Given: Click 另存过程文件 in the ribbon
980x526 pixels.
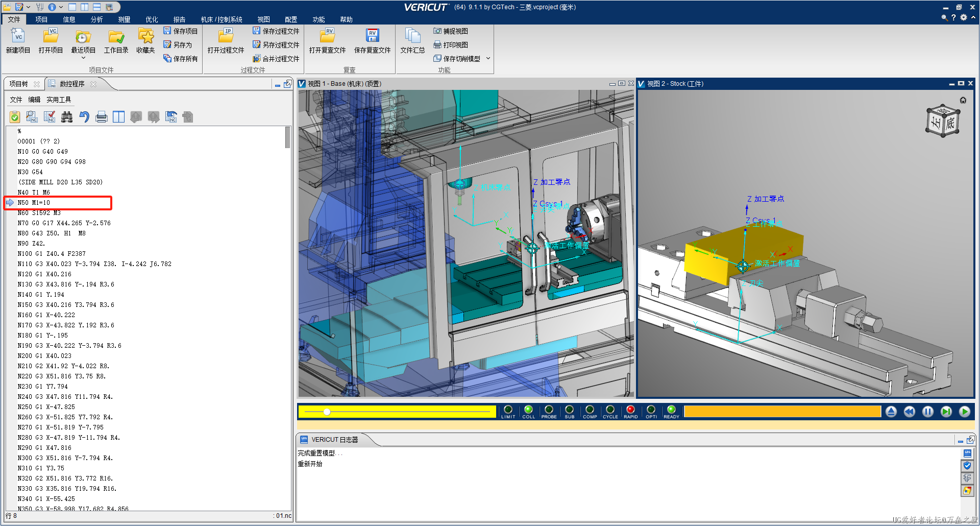Looking at the screenshot, I should 276,45.
